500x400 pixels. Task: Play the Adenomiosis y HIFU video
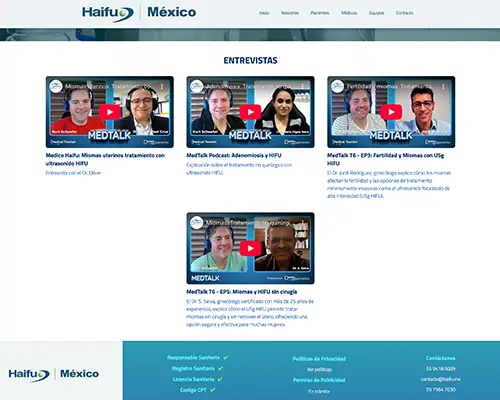(x=250, y=112)
